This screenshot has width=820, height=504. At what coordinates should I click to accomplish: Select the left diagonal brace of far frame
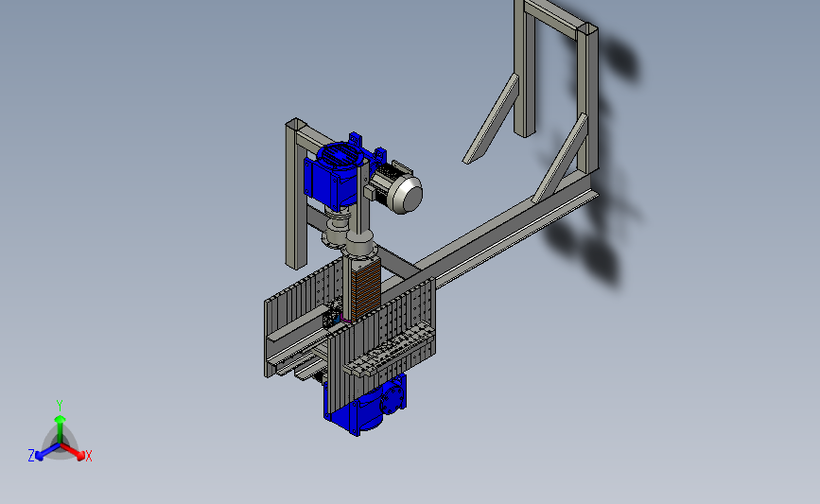[492, 119]
